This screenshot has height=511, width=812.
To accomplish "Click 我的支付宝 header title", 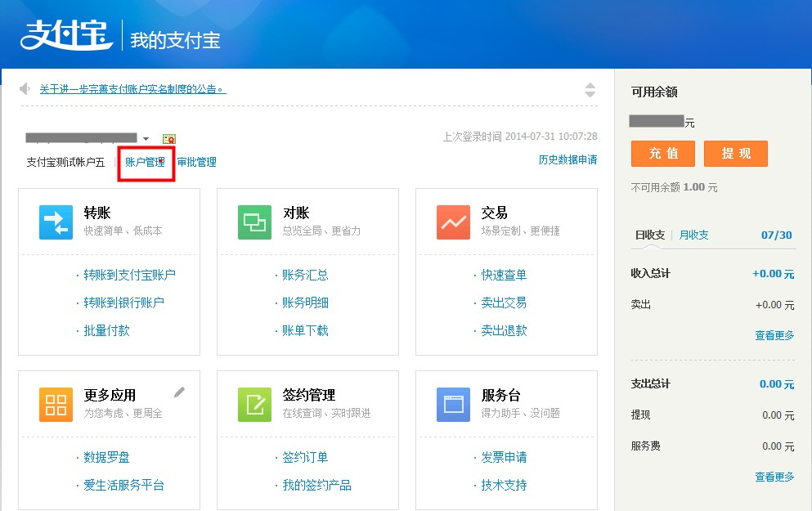I will (175, 40).
